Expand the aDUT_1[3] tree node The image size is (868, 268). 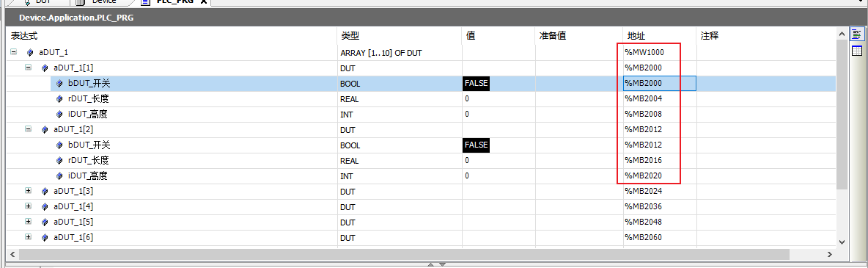[x=29, y=191]
